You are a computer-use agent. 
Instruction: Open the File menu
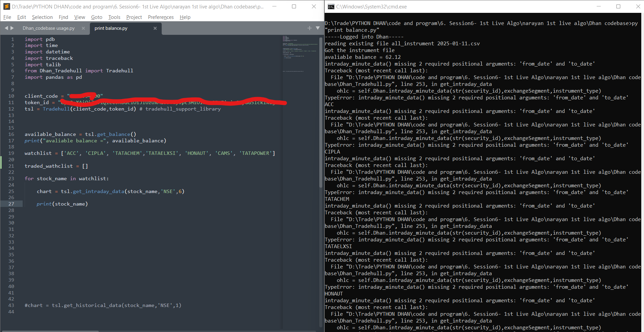7,17
